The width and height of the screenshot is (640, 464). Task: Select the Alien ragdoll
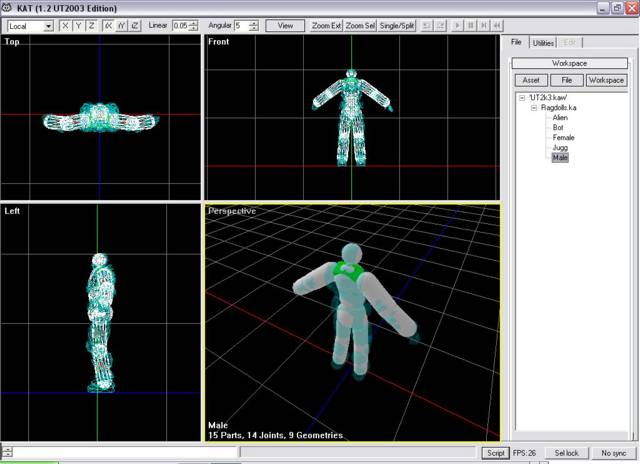560,118
